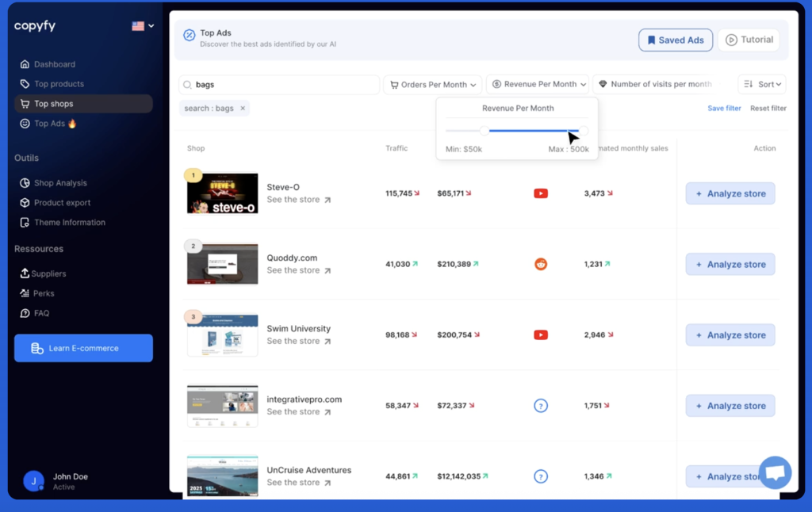Click Analyze store for Swim University
The image size is (812, 512).
[730, 335]
